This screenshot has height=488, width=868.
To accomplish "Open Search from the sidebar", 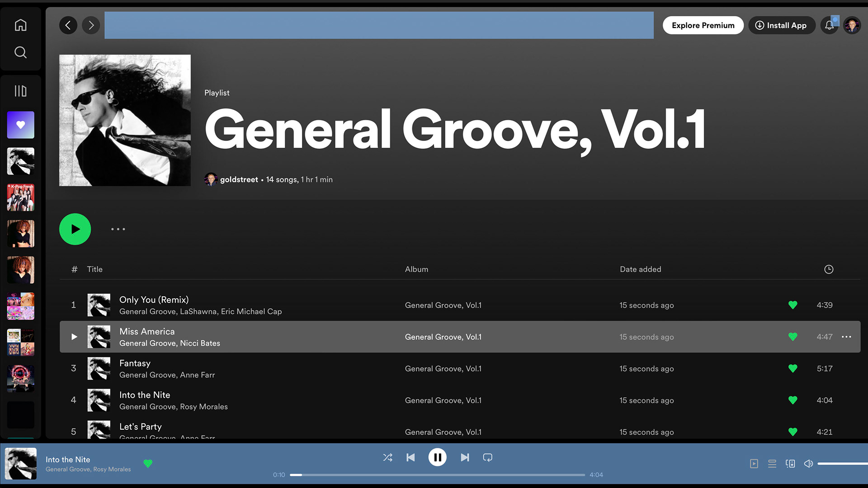I will tap(20, 52).
